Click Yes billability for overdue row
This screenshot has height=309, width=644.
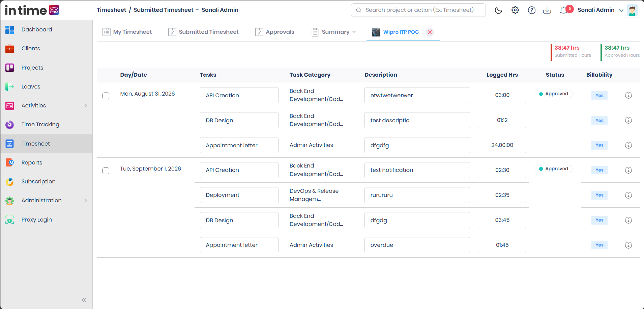coord(599,245)
